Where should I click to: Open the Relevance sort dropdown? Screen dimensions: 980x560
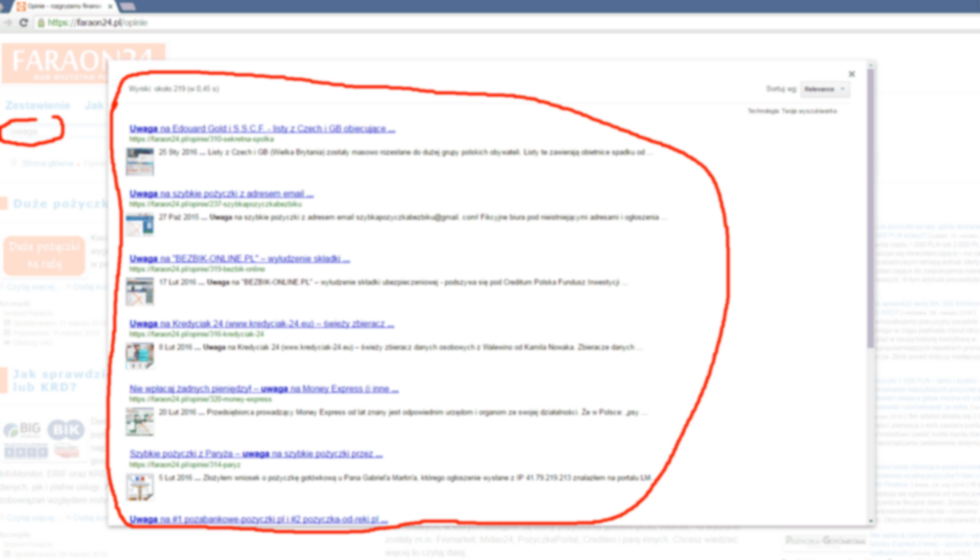click(825, 89)
